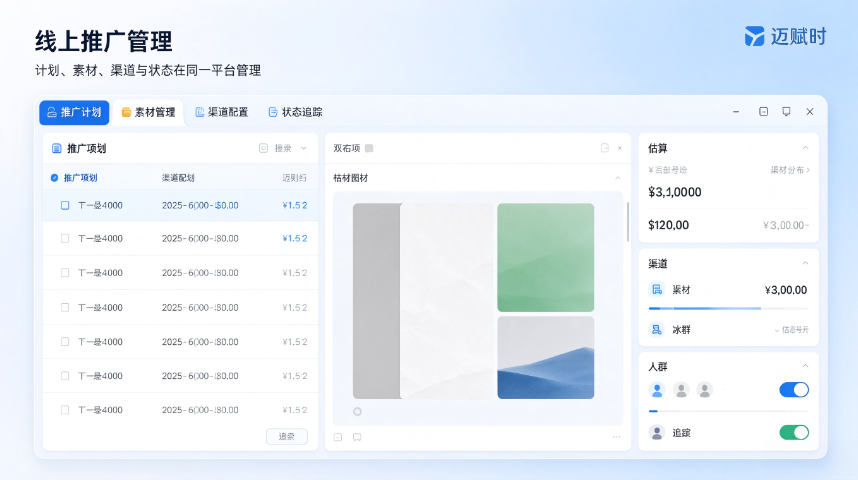Viewport: 858px width, 480px height.
Task: Click the gray ¥3,00.00~ value in 估算
Action: tap(786, 225)
